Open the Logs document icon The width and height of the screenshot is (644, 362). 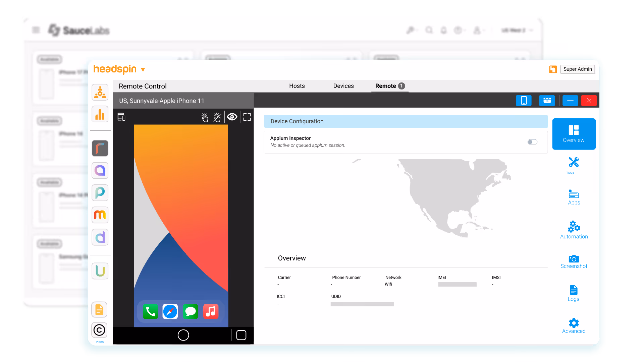[574, 290]
